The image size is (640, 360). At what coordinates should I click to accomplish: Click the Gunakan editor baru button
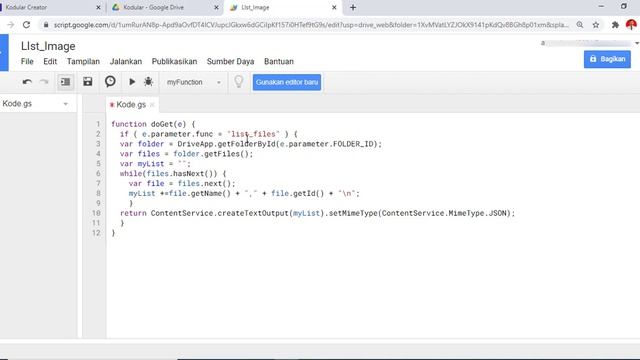[287, 82]
